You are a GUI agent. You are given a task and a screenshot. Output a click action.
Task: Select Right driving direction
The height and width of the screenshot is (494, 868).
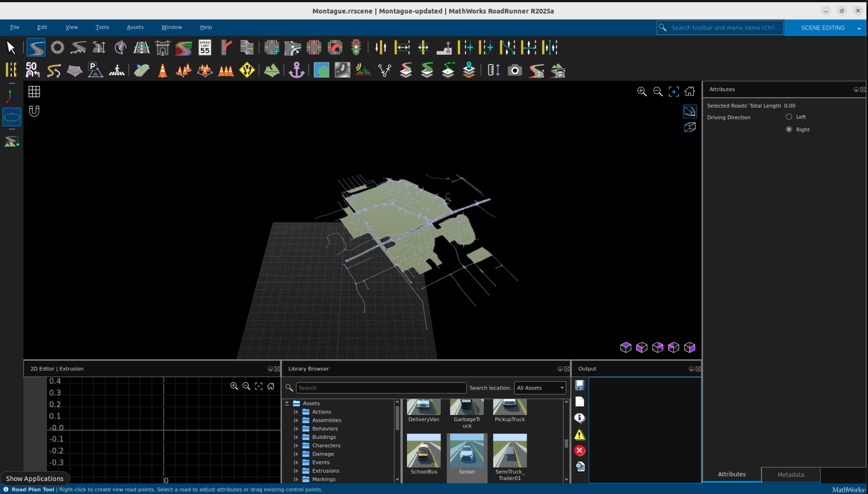tap(789, 129)
